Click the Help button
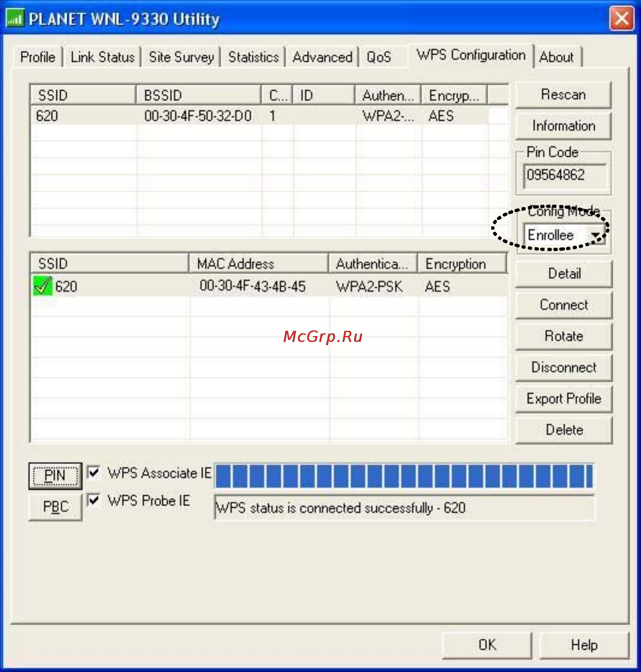 (584, 645)
